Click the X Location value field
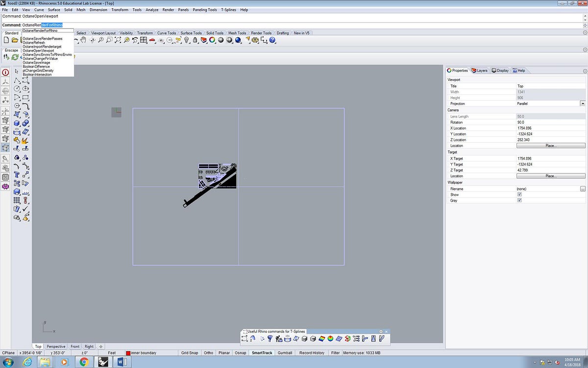Viewport: 588px width, 368px height. (x=551, y=128)
